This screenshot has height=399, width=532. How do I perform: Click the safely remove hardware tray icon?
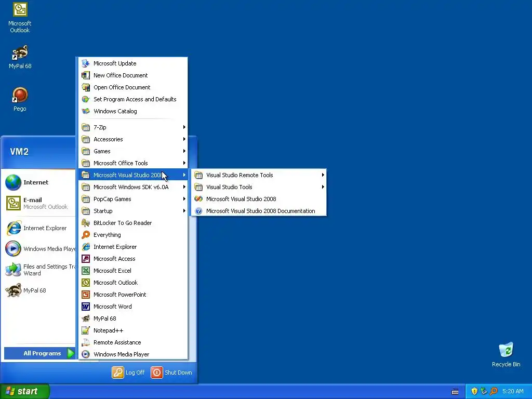tap(484, 391)
